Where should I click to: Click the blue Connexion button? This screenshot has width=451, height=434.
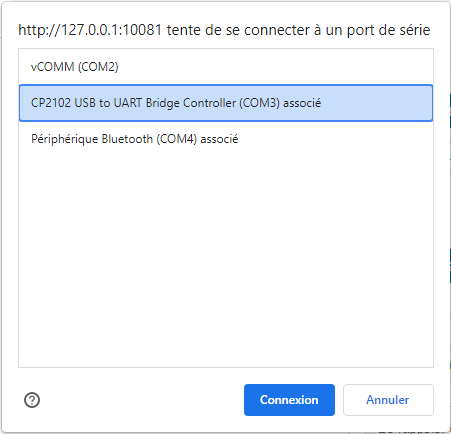[x=289, y=400]
